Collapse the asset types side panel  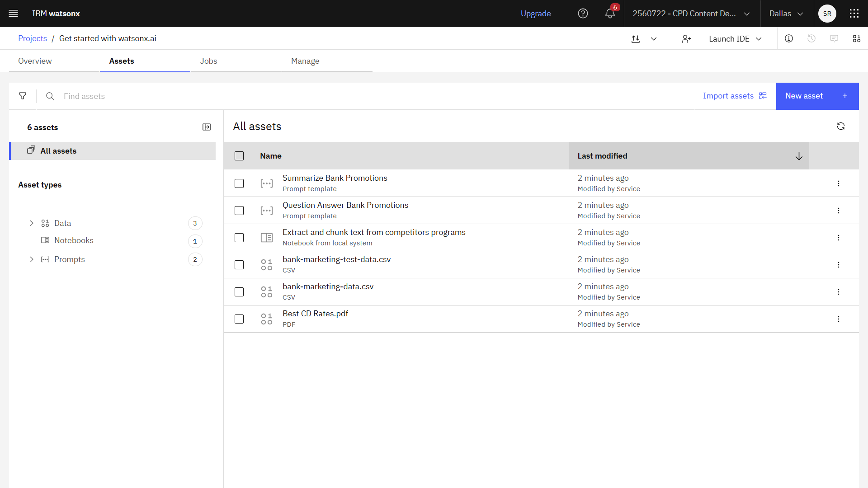click(207, 127)
